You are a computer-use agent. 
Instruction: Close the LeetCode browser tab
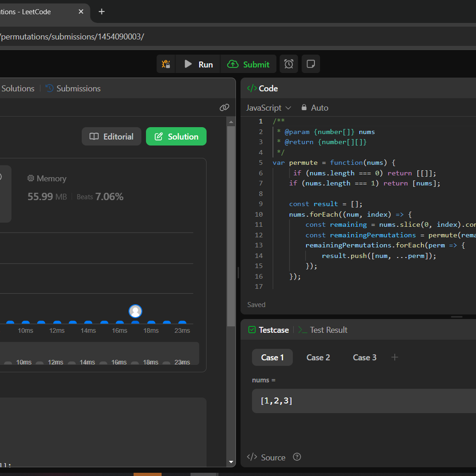(81, 11)
